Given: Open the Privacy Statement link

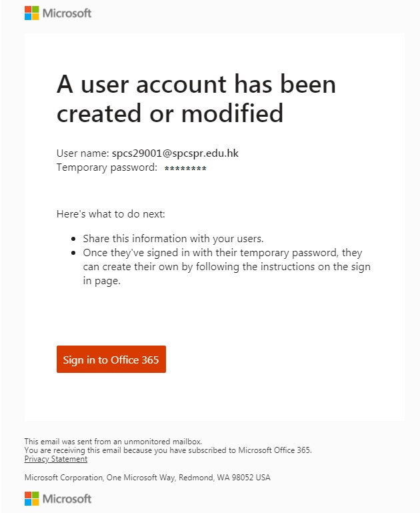Looking at the screenshot, I should click(56, 459).
